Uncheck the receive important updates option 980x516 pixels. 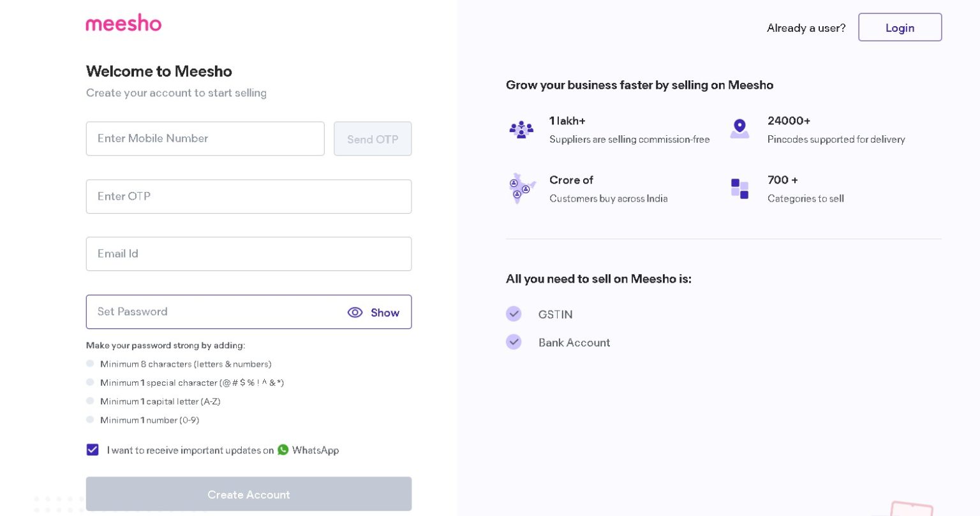click(93, 450)
